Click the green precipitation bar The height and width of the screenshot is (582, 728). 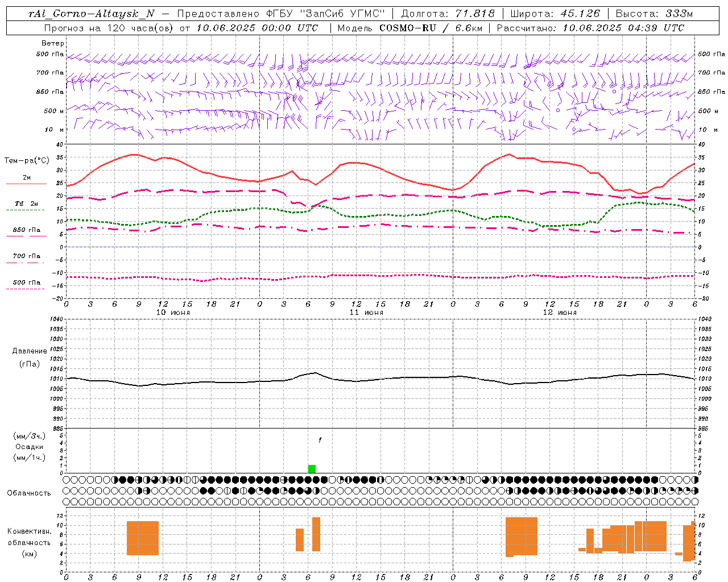point(312,469)
